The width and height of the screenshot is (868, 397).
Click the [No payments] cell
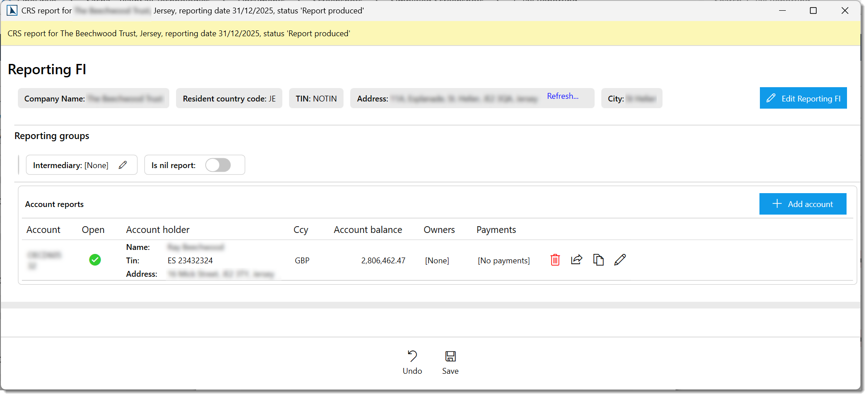(503, 261)
